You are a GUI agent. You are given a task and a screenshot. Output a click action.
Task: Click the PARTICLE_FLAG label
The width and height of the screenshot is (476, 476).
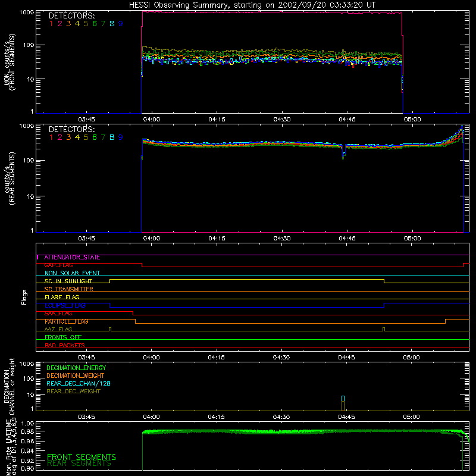[x=67, y=321]
